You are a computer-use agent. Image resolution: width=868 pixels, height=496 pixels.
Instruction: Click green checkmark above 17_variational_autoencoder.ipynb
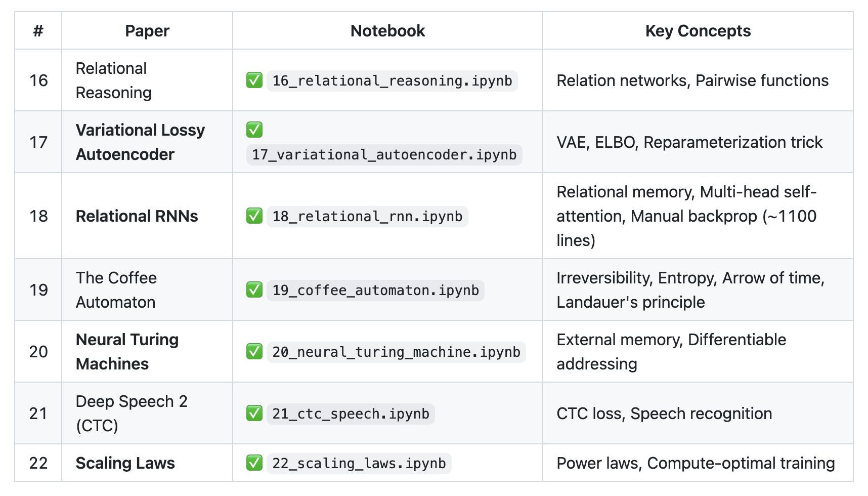(254, 130)
